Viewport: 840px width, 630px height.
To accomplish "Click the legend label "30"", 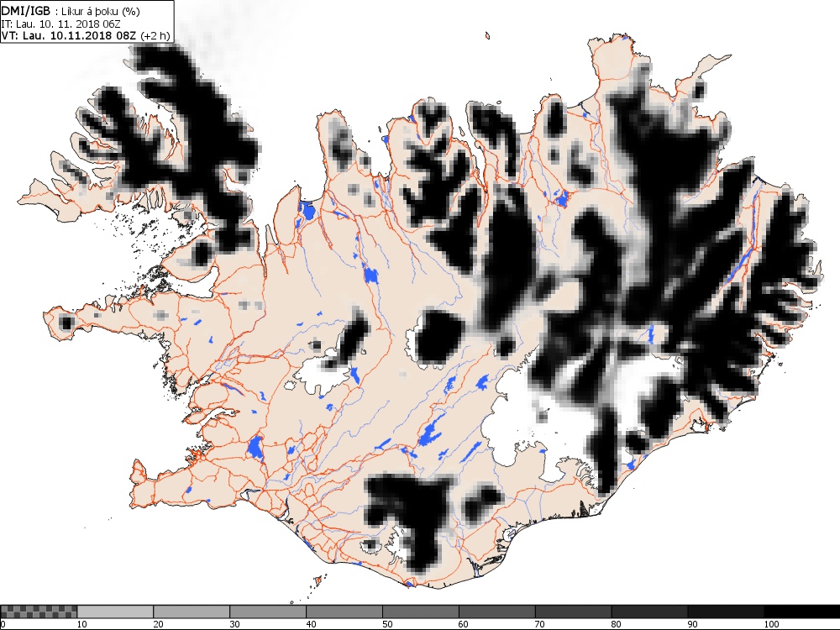I will tap(234, 624).
